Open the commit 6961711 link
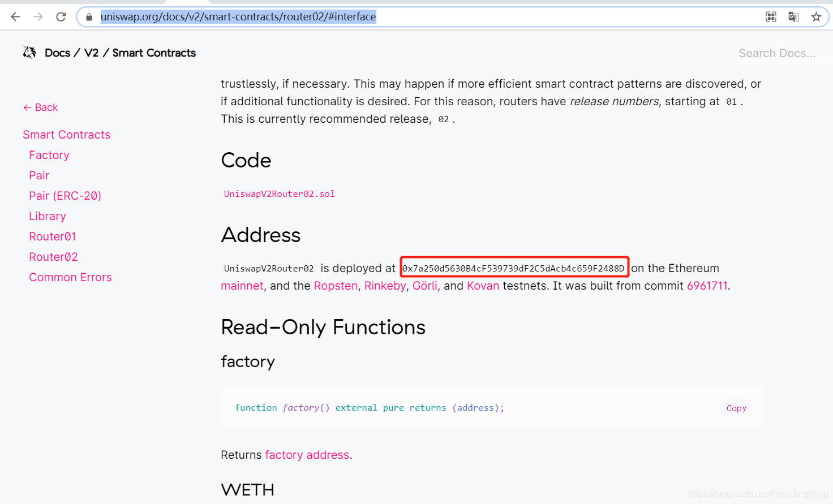The width and height of the screenshot is (833, 504). [x=707, y=286]
